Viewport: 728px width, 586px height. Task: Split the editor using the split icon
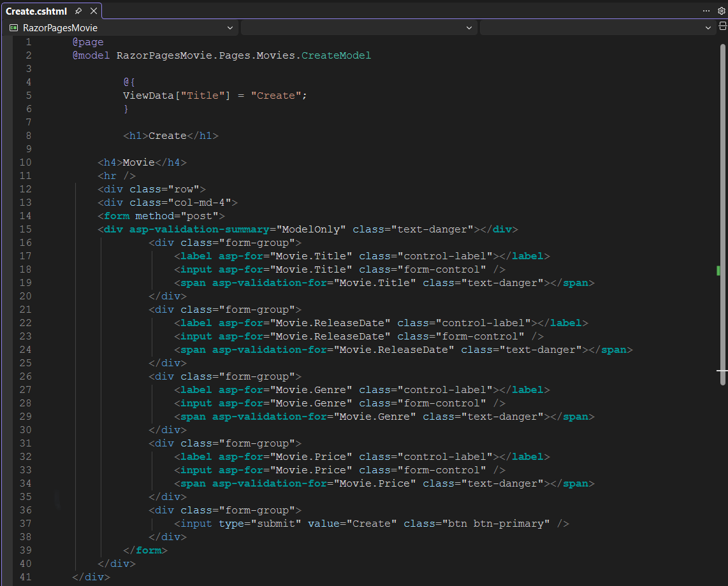point(722,27)
